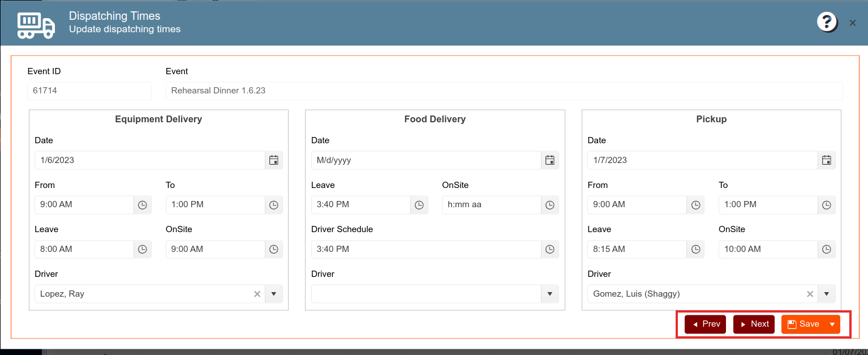Save the dispatching times
The height and width of the screenshot is (355, 868).
coord(803,324)
